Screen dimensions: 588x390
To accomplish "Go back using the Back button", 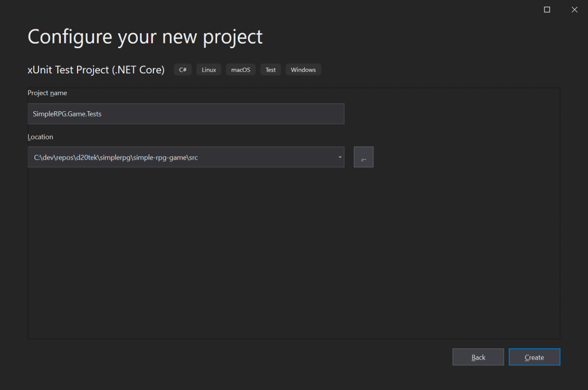I will coord(478,357).
